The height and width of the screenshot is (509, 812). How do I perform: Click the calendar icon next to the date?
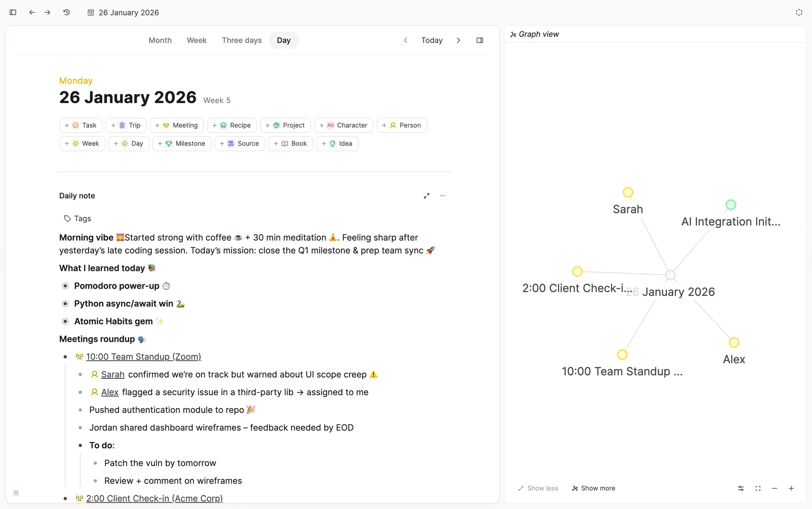(x=90, y=12)
